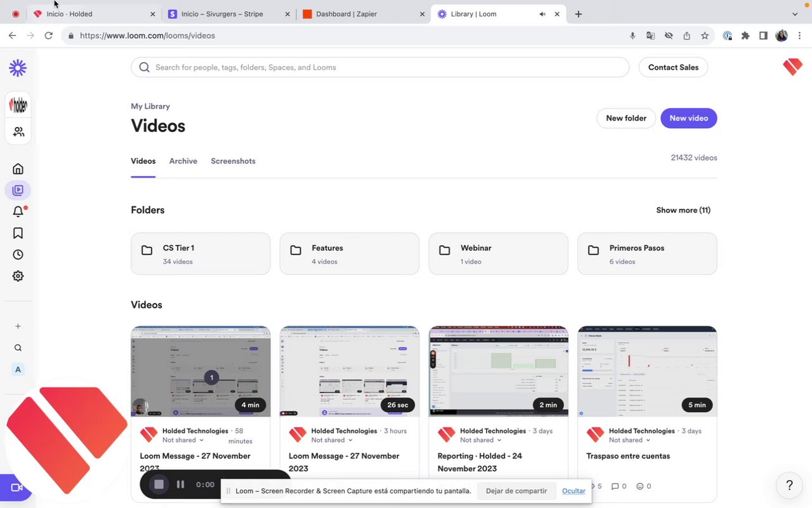
Task: Open the Chrome profile avatar
Action: (x=782, y=36)
